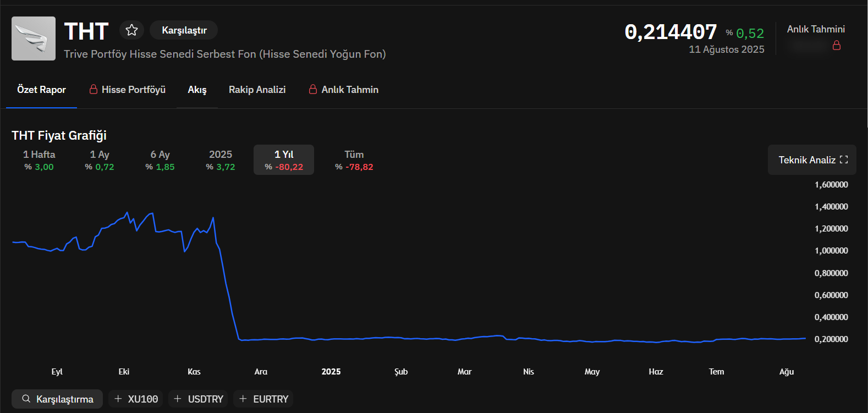The width and height of the screenshot is (868, 413).
Task: Click the THT Fiyat Grafiği heading
Action: pyautogui.click(x=59, y=135)
